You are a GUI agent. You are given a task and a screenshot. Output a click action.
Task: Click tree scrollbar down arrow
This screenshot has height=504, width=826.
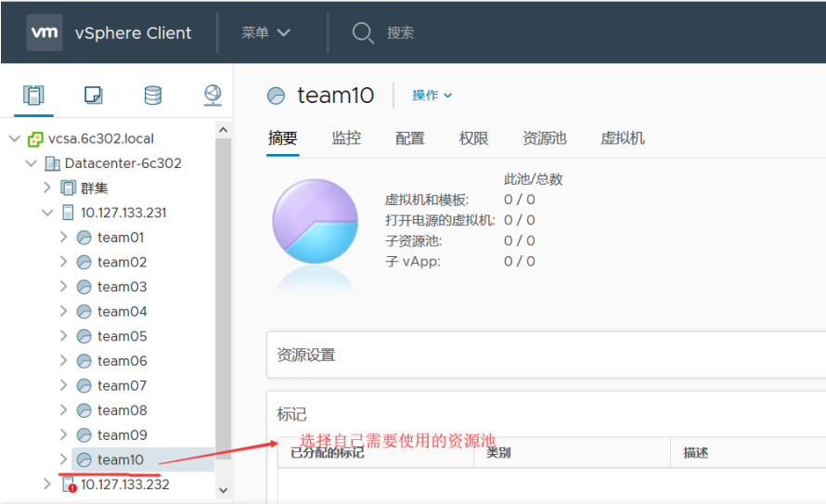click(x=224, y=490)
